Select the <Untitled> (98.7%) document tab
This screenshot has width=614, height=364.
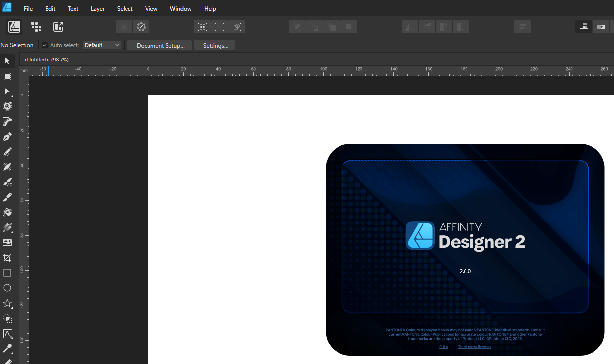[x=46, y=60]
